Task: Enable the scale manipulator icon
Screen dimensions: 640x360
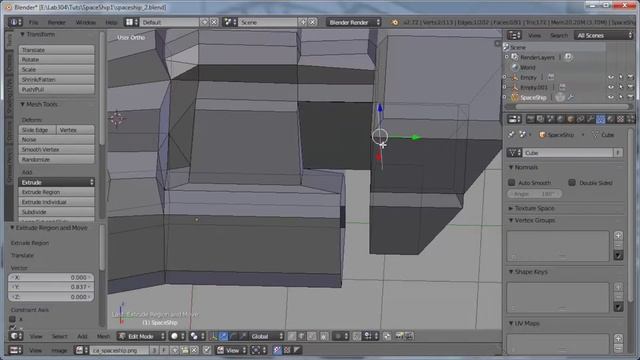Action: pyautogui.click(x=243, y=336)
